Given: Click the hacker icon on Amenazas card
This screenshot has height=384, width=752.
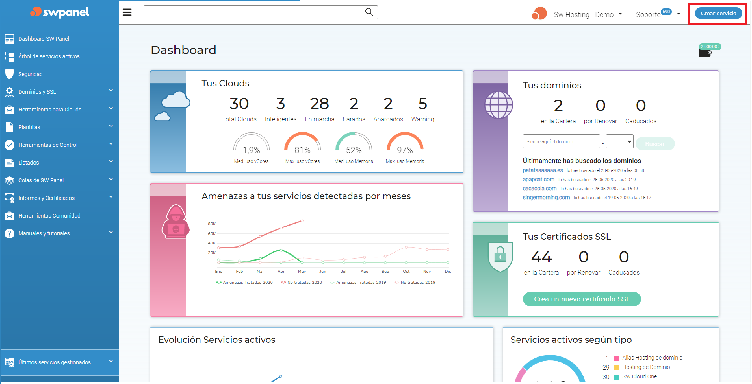Looking at the screenshot, I should click(x=176, y=221).
